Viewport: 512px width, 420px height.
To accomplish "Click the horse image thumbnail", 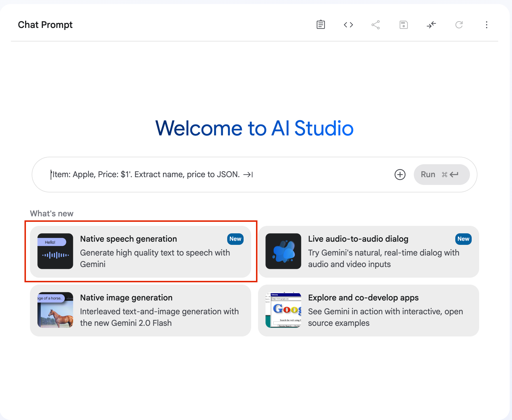I will pos(55,310).
